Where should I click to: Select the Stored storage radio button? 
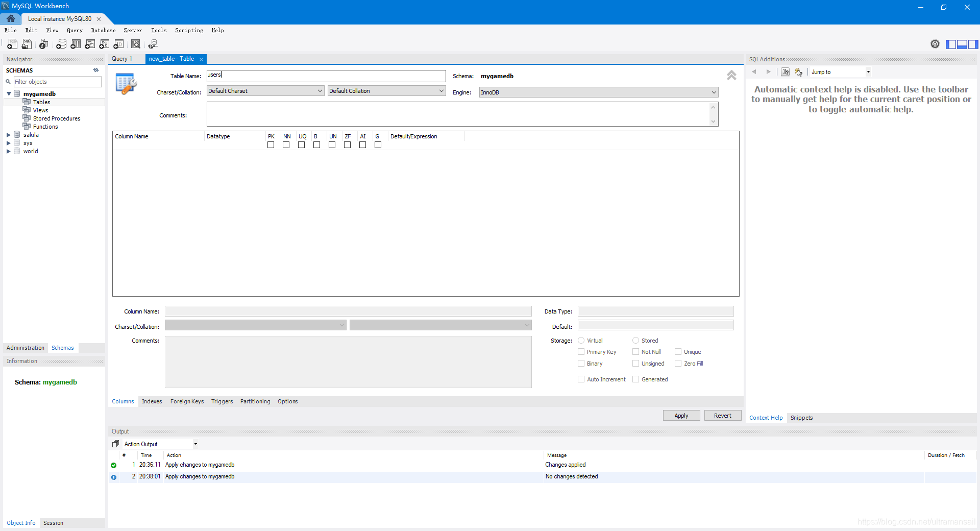tap(635, 340)
